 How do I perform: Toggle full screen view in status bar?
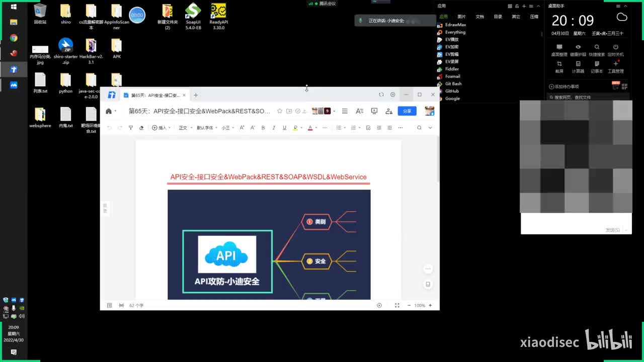(x=397, y=305)
